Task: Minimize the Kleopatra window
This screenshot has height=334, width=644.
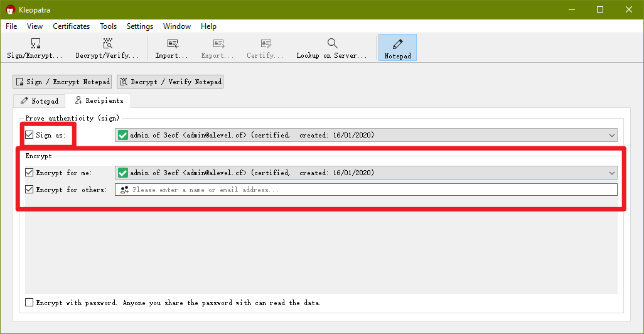Action: [572, 9]
